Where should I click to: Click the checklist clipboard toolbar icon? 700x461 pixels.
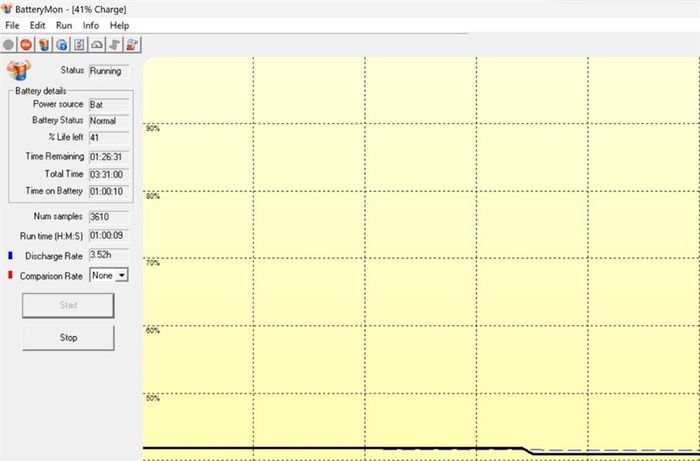(x=79, y=44)
